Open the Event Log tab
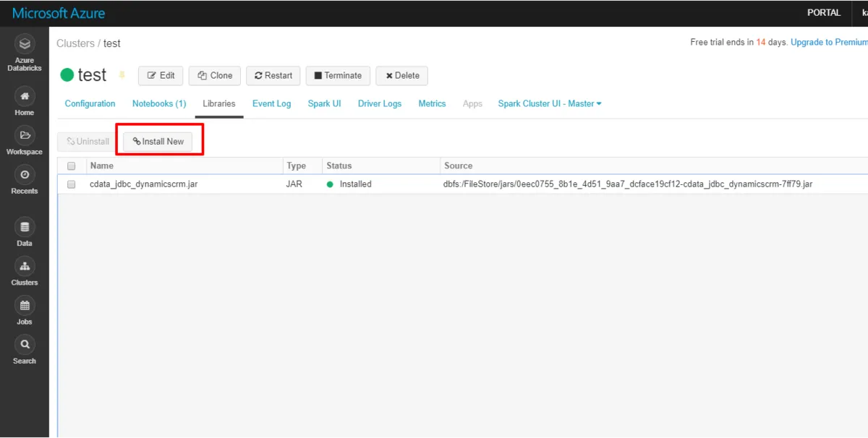 (x=271, y=103)
